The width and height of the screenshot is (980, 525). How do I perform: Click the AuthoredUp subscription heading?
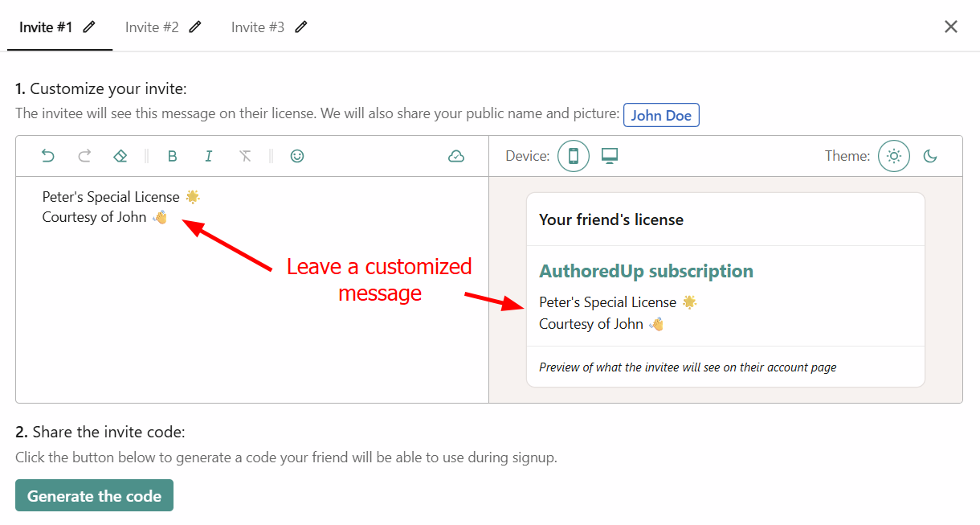(x=646, y=271)
